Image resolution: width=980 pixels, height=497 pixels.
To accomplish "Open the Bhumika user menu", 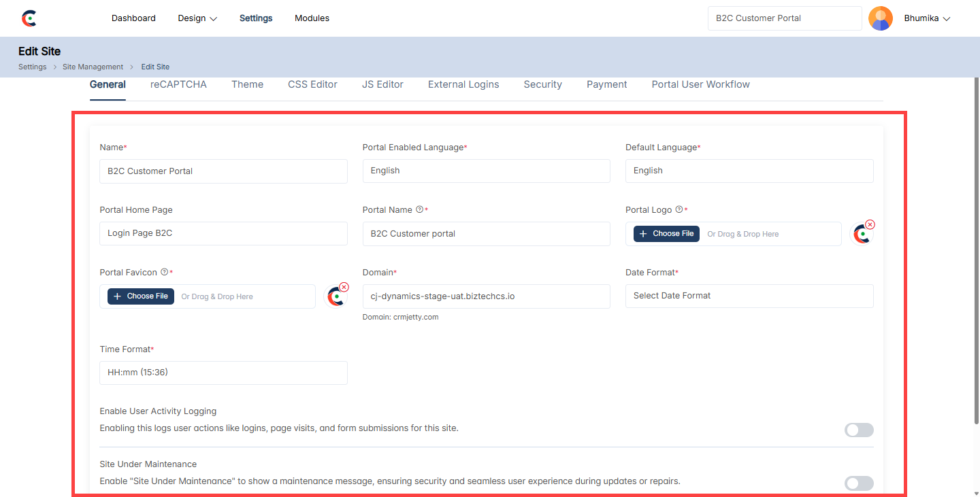I will [x=926, y=18].
